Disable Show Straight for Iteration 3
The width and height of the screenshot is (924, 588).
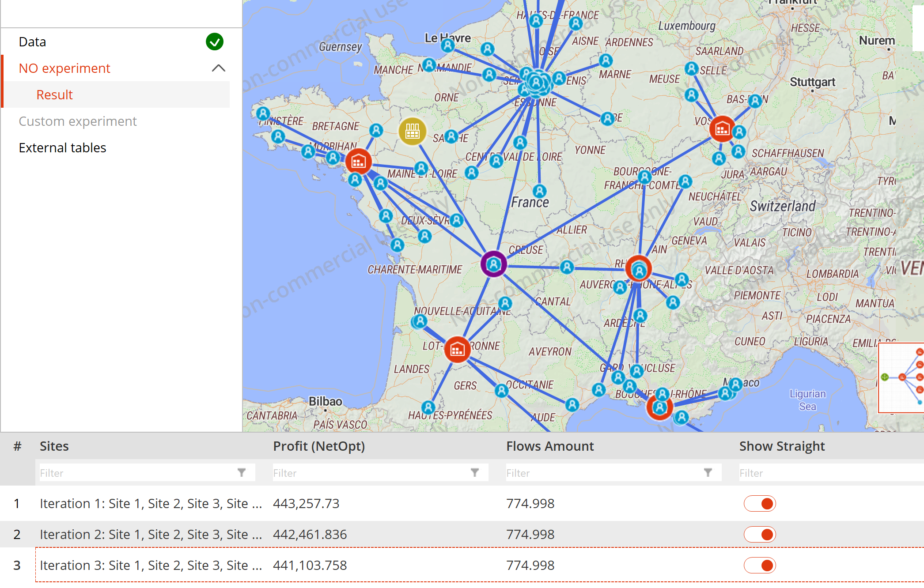coord(760,565)
